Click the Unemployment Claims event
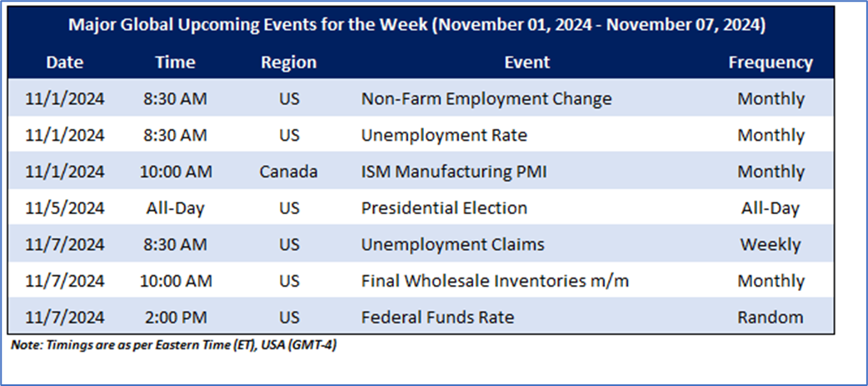 pyautogui.click(x=452, y=244)
